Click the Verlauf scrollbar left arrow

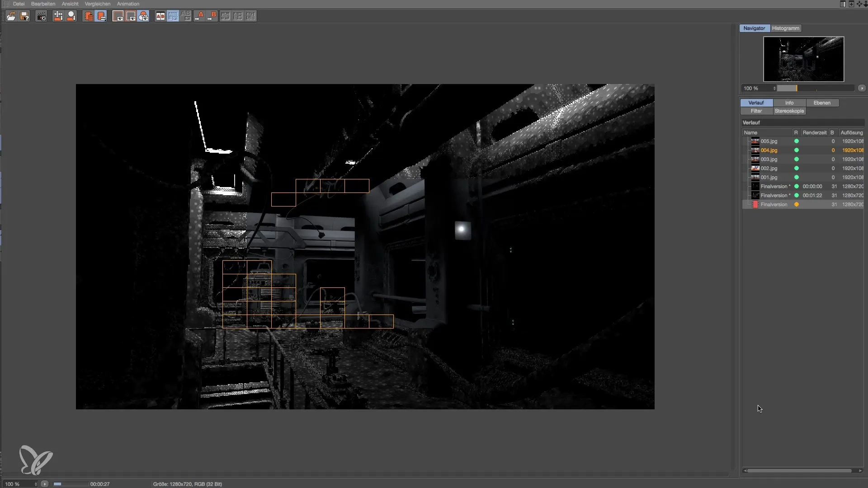(745, 471)
